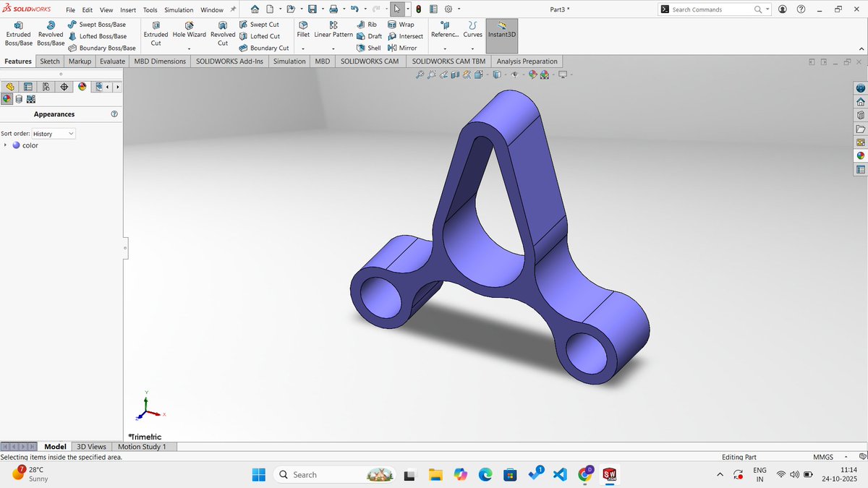Click the Appearances help button
The image size is (868, 488).
(114, 114)
